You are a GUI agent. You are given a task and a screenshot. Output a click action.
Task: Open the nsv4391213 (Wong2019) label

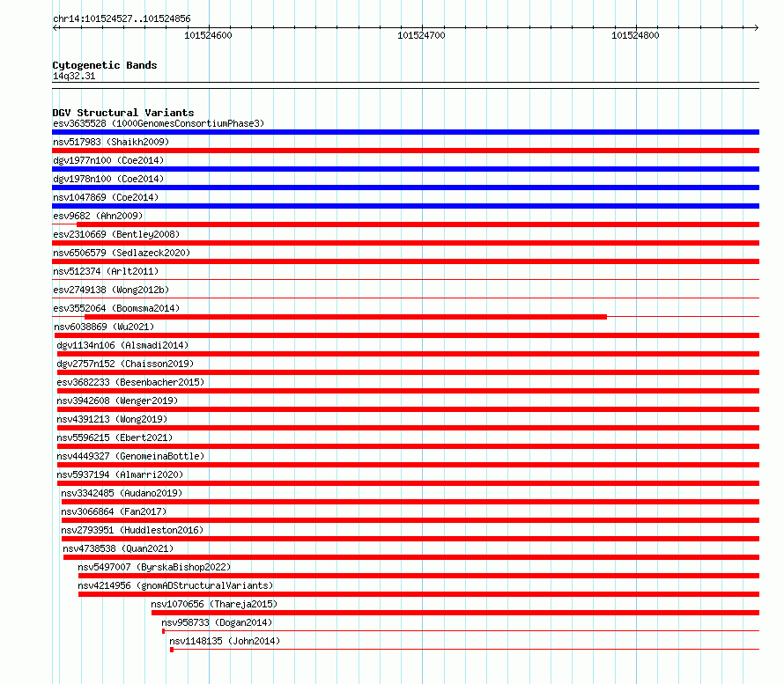click(112, 419)
